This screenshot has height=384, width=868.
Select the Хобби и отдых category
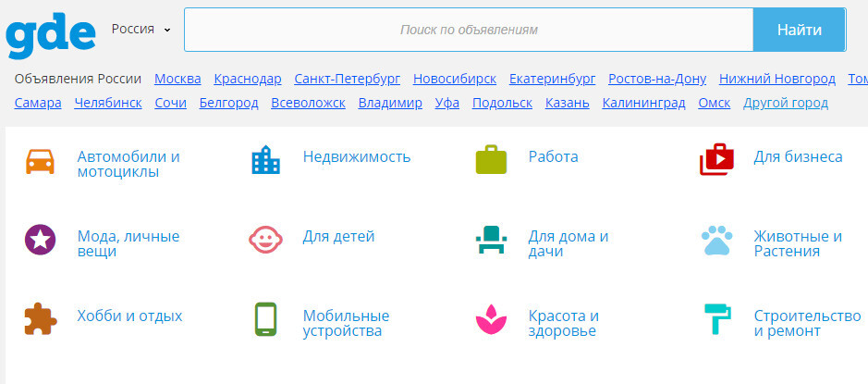pos(129,316)
